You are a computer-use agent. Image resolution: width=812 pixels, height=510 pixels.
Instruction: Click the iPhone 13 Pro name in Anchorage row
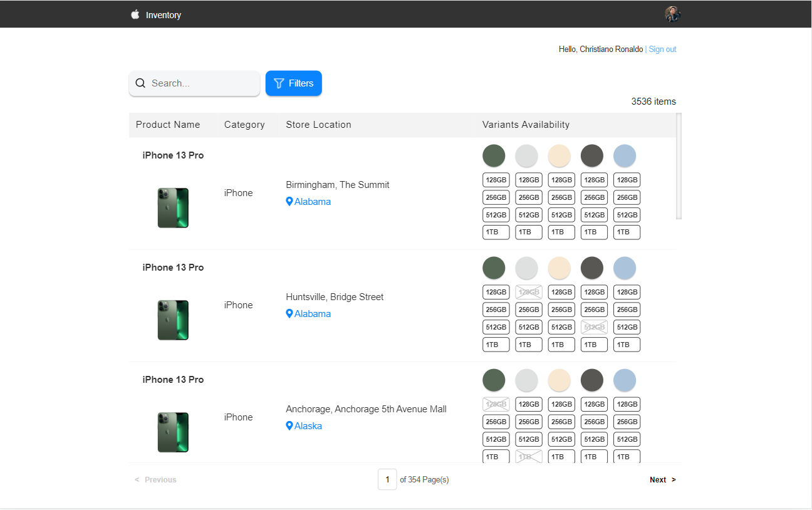173,380
